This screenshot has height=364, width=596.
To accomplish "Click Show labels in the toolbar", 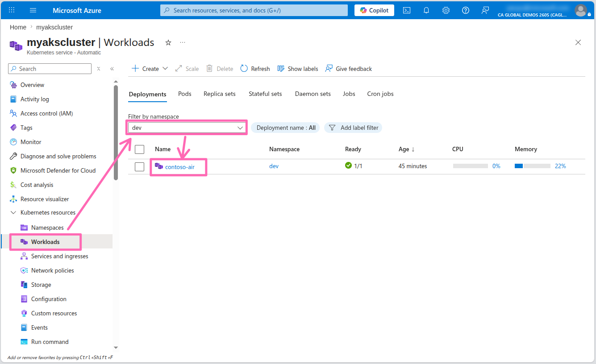I will click(x=298, y=69).
